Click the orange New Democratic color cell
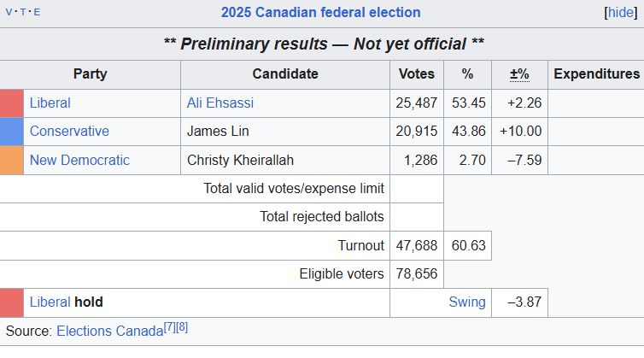 11,161
